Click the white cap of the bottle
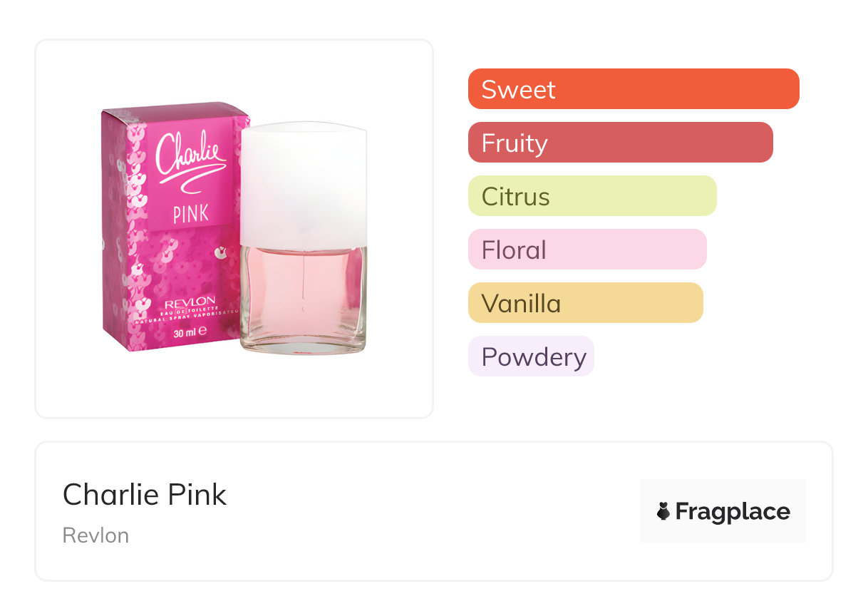Screen dimensions: 868x616 303,184
